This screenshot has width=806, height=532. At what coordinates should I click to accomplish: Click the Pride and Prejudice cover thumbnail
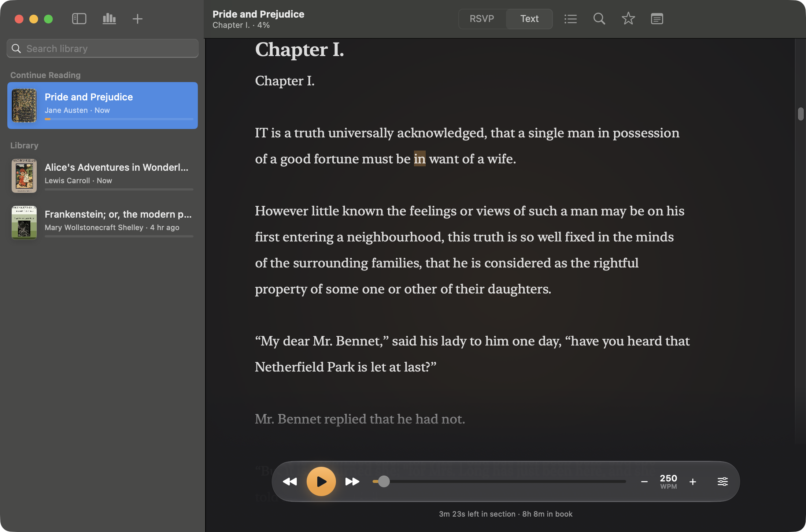coord(24,106)
